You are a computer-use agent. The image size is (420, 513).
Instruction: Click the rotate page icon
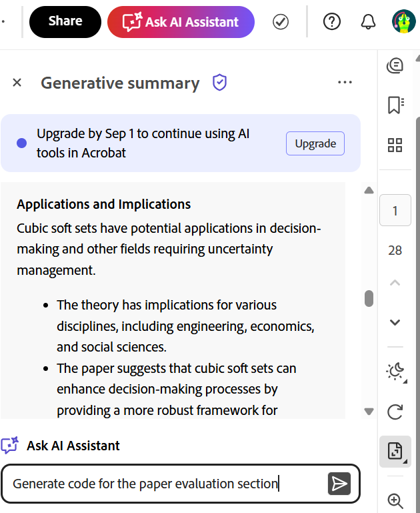pyautogui.click(x=395, y=412)
